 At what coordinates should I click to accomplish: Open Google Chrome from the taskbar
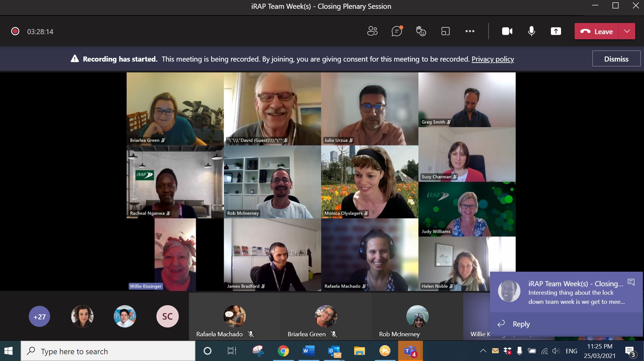point(283,351)
